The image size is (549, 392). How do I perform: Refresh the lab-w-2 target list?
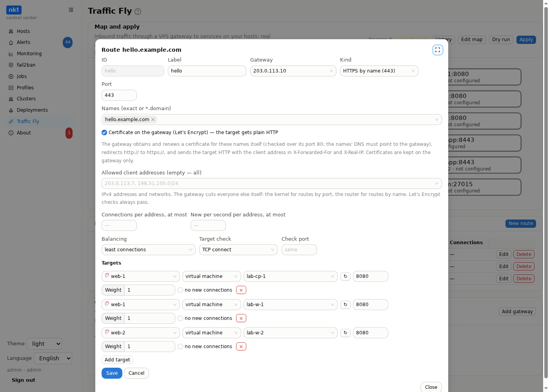coord(345,333)
